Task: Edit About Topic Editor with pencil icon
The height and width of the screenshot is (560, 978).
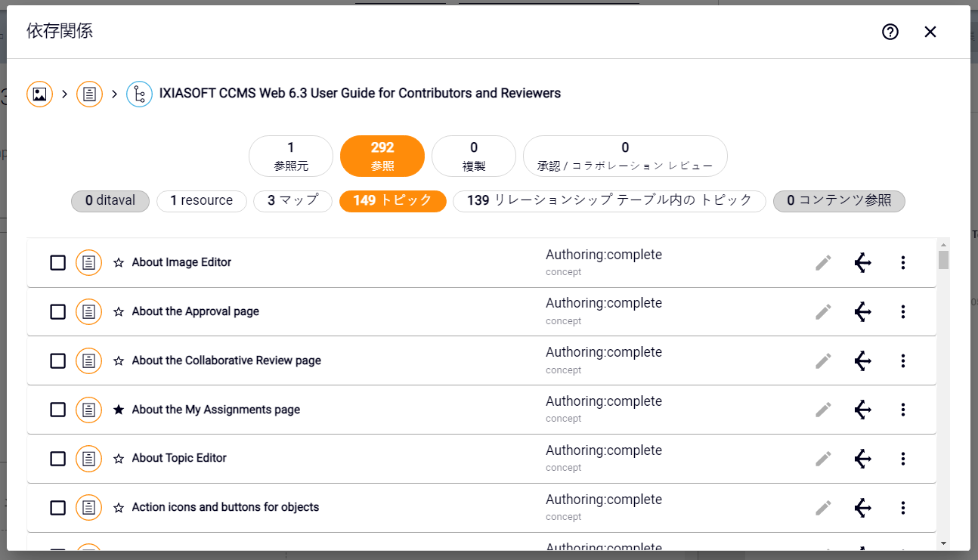Action: [x=823, y=459]
